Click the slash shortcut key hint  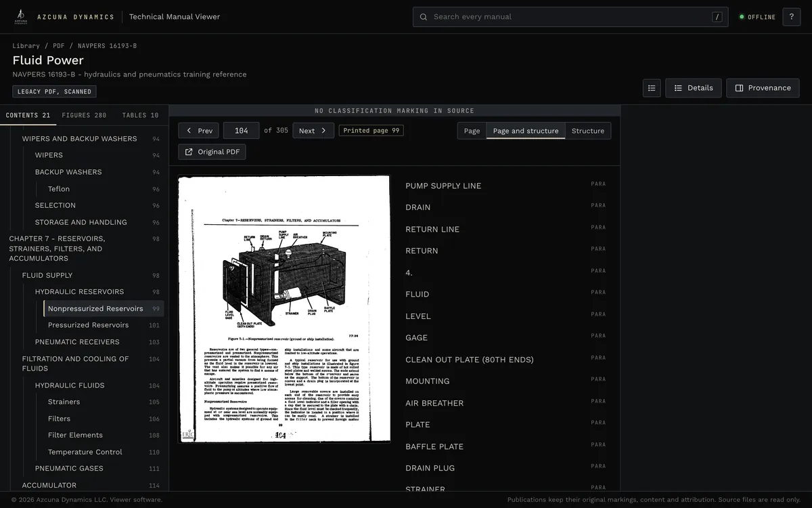pos(717,17)
